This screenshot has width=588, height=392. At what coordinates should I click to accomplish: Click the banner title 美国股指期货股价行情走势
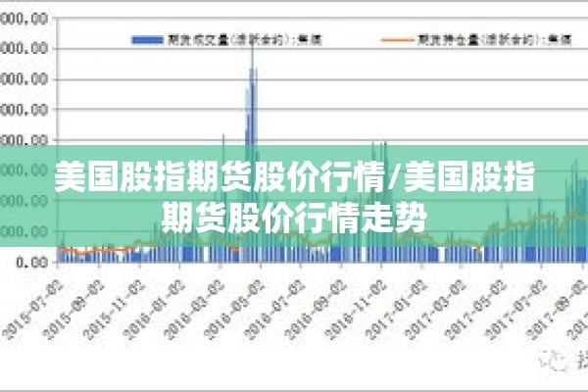[x=294, y=196]
